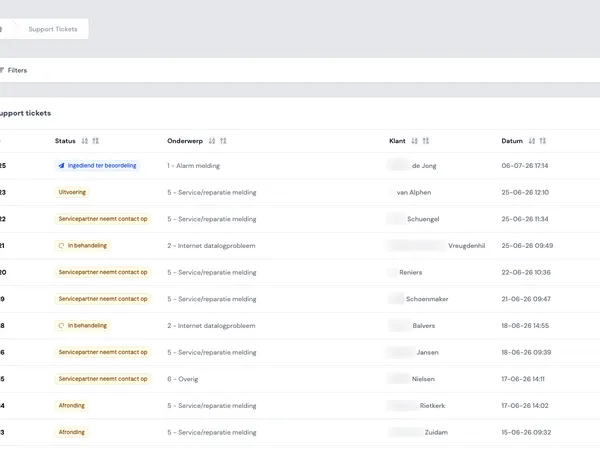Select customer name 'de Jong'
Screen dimensions: 600x450
424,166
